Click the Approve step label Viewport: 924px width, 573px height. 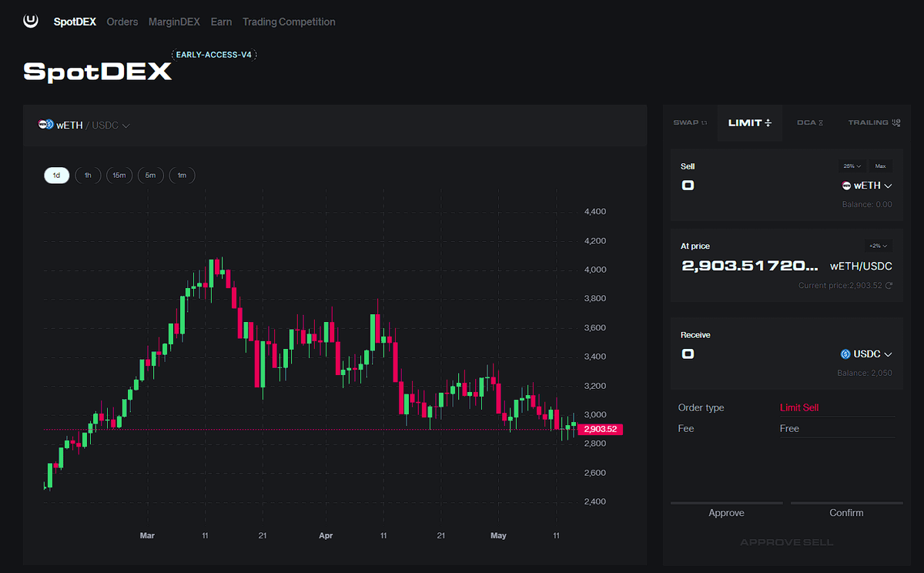[x=726, y=512]
